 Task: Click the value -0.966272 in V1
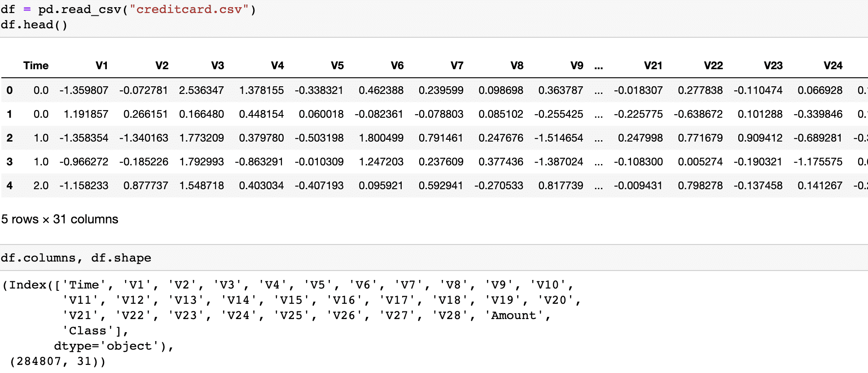click(84, 162)
